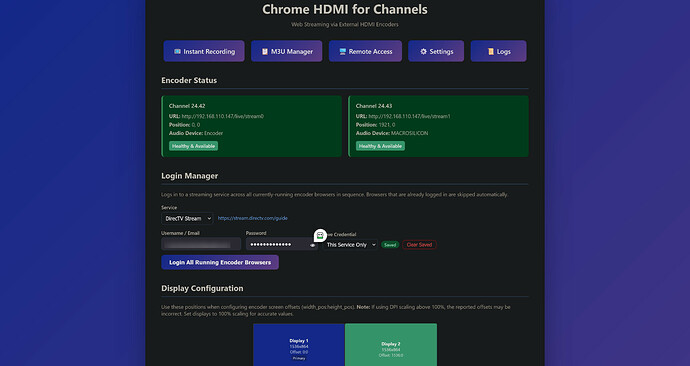Click the Encoder Status heading
690x366 pixels.
pyautogui.click(x=189, y=80)
